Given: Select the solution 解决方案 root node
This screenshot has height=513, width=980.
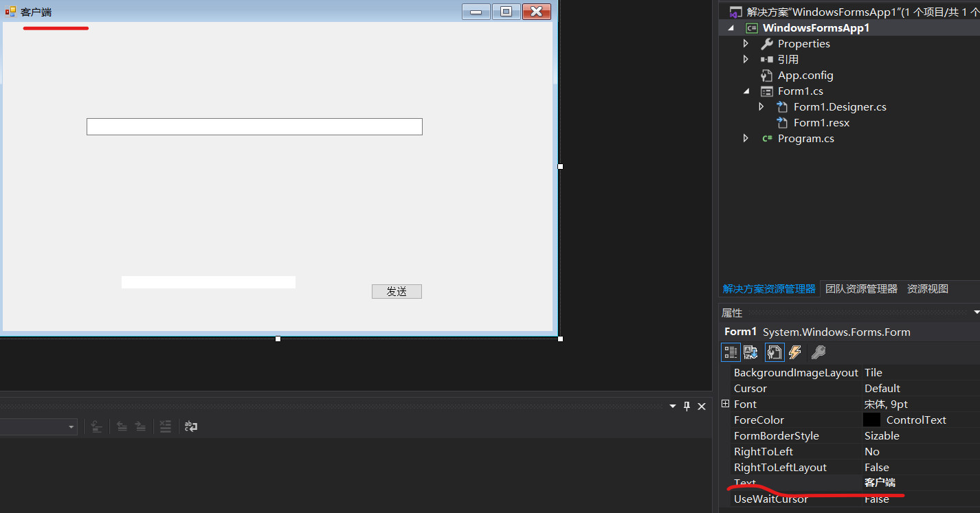Looking at the screenshot, I should coord(862,12).
